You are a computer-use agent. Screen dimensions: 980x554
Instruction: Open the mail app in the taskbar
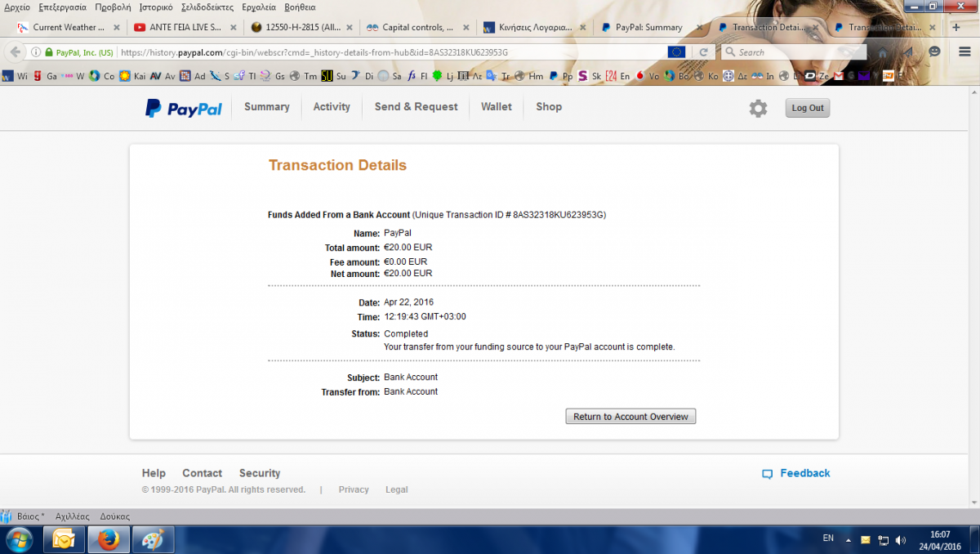tap(64, 539)
